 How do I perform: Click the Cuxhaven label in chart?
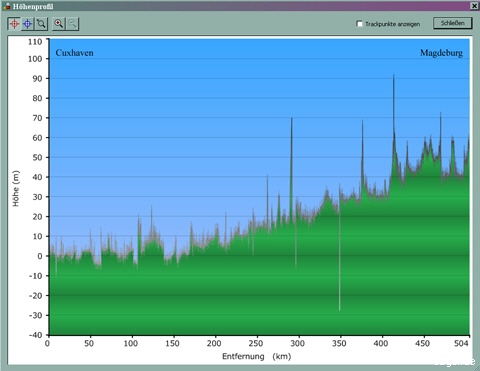click(x=74, y=53)
